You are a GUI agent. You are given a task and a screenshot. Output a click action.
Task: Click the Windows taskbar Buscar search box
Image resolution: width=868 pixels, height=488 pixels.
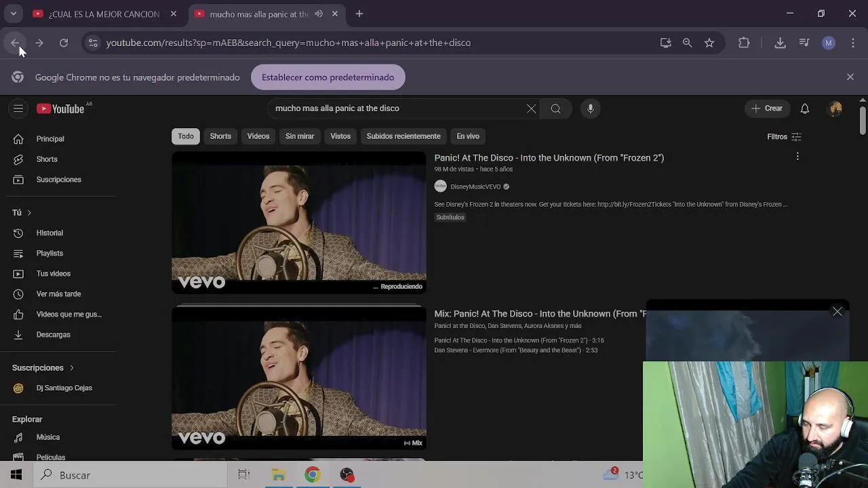point(129,475)
